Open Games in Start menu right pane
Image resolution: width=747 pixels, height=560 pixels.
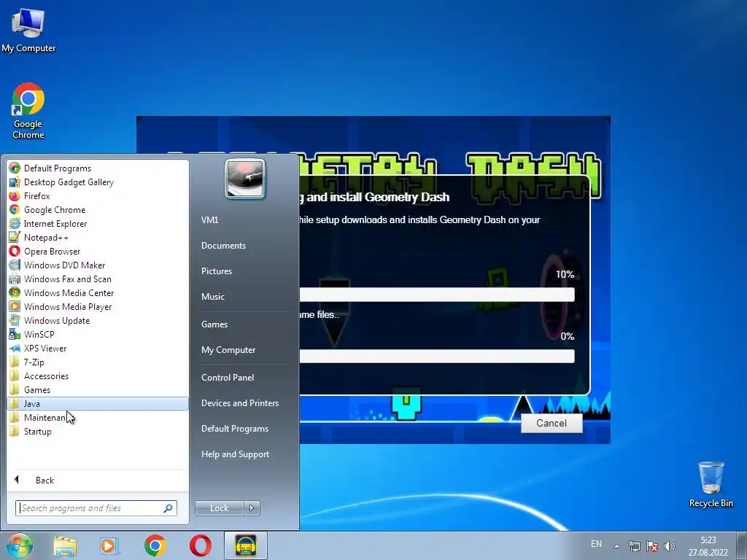[214, 324]
